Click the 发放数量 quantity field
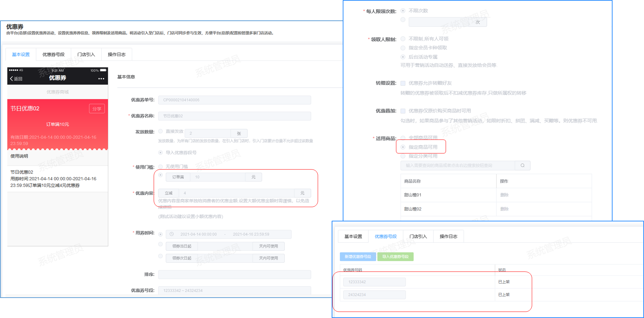The width and height of the screenshot is (644, 318). click(x=208, y=133)
